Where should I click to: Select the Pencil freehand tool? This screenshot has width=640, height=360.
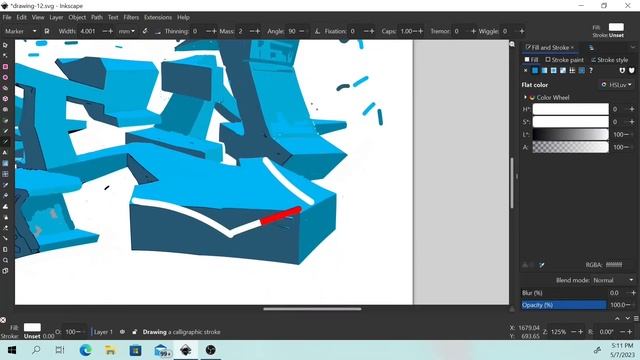pyautogui.click(x=5, y=131)
